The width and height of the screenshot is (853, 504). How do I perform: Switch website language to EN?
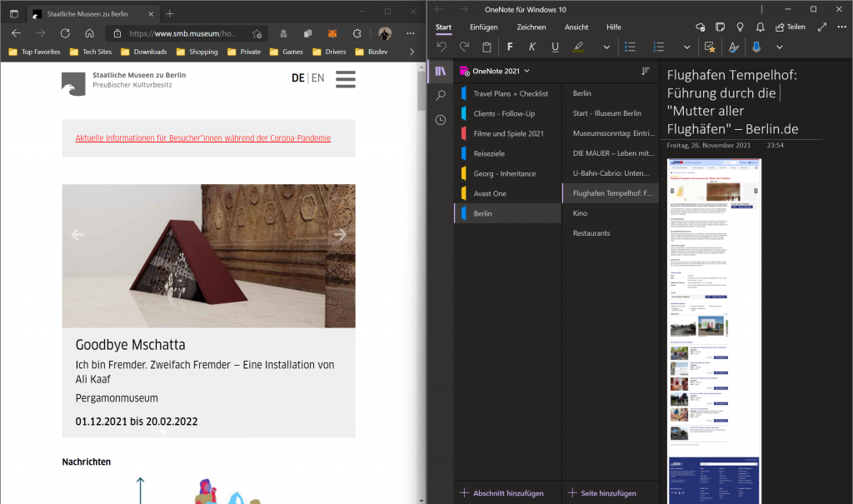(317, 77)
